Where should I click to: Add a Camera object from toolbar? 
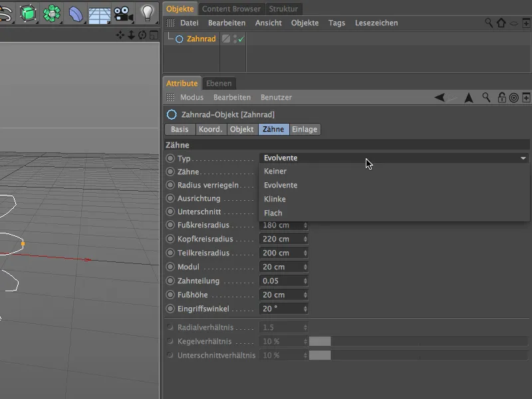[123, 14]
